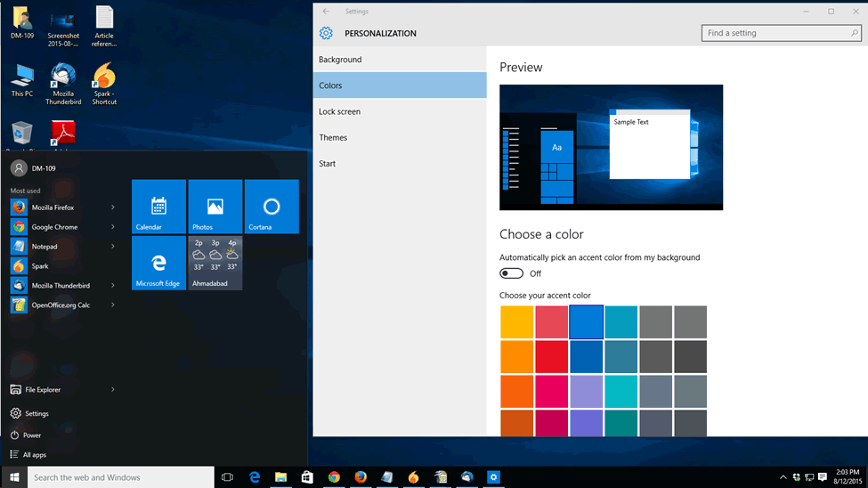The image size is (868, 488).
Task: Open the Themes settings section
Action: click(400, 137)
